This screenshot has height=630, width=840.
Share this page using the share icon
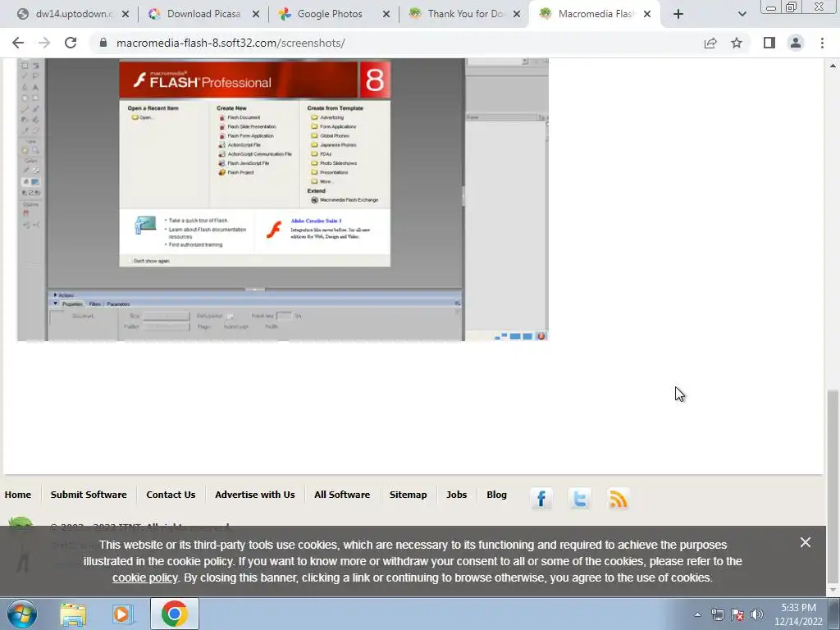point(710,43)
